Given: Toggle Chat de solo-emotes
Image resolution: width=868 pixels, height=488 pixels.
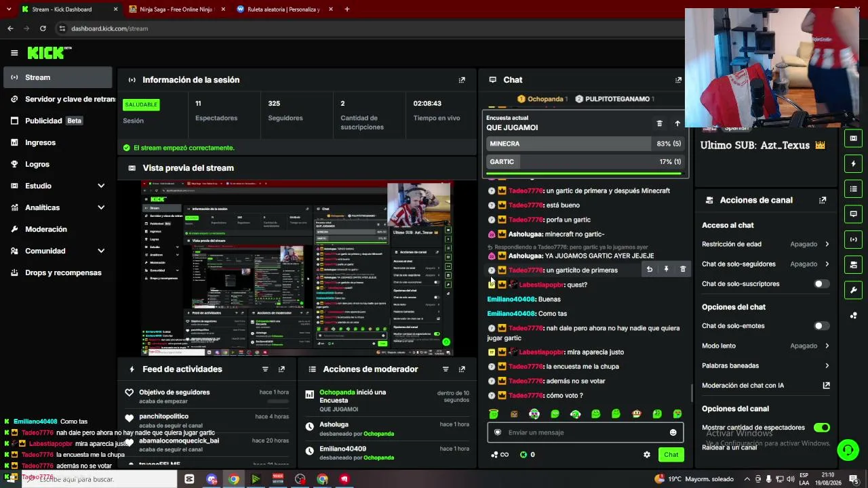Looking at the screenshot, I should point(821,326).
